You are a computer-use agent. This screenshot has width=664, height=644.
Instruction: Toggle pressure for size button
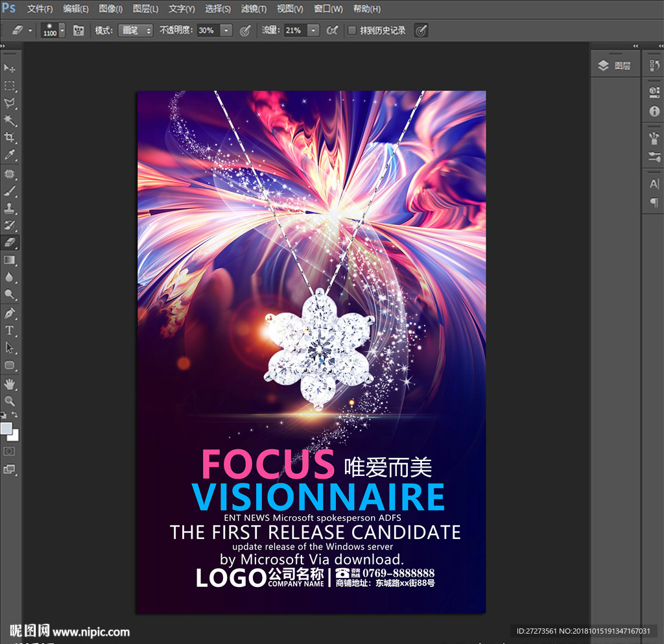point(421,30)
